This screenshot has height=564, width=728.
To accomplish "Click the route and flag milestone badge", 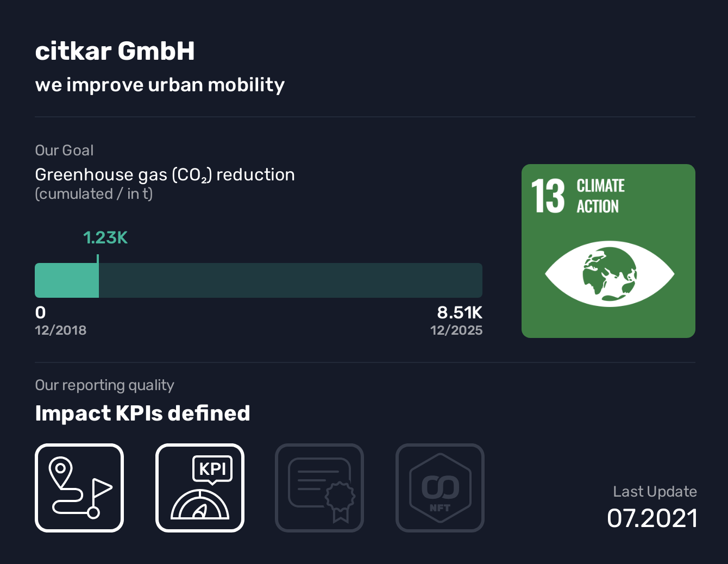I will click(79, 487).
